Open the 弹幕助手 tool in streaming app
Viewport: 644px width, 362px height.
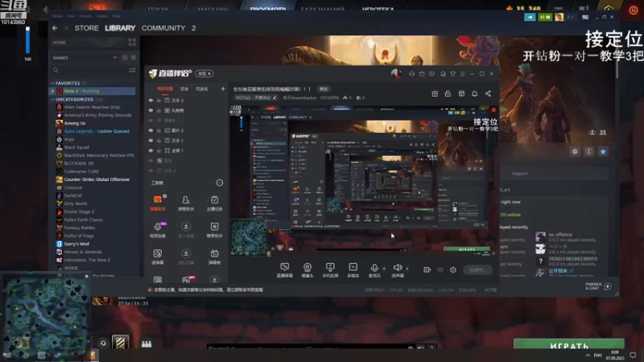click(158, 203)
